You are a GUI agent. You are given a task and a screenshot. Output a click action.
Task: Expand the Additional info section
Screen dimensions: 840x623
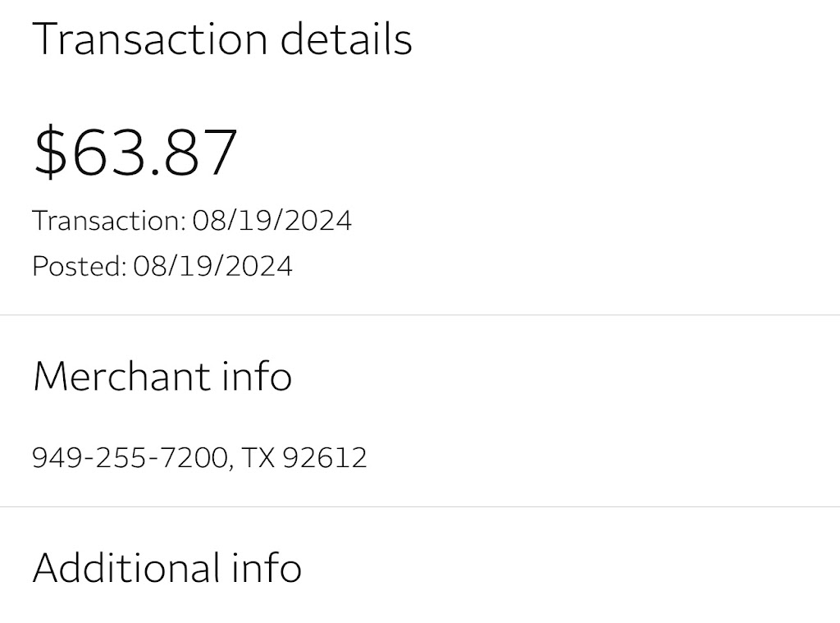(167, 567)
